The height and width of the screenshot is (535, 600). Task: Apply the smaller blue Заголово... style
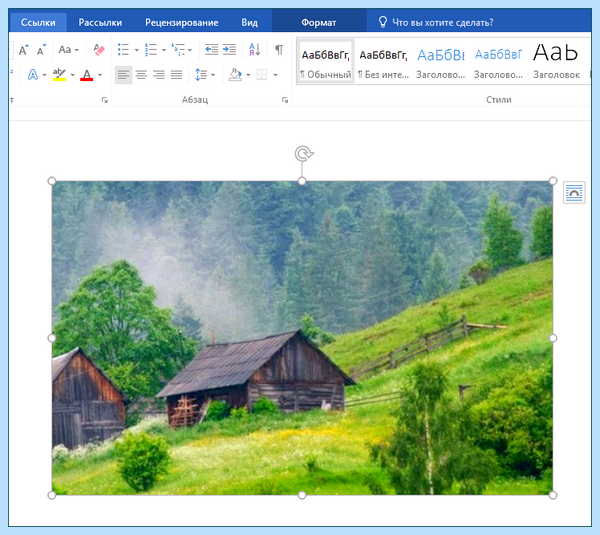click(498, 62)
